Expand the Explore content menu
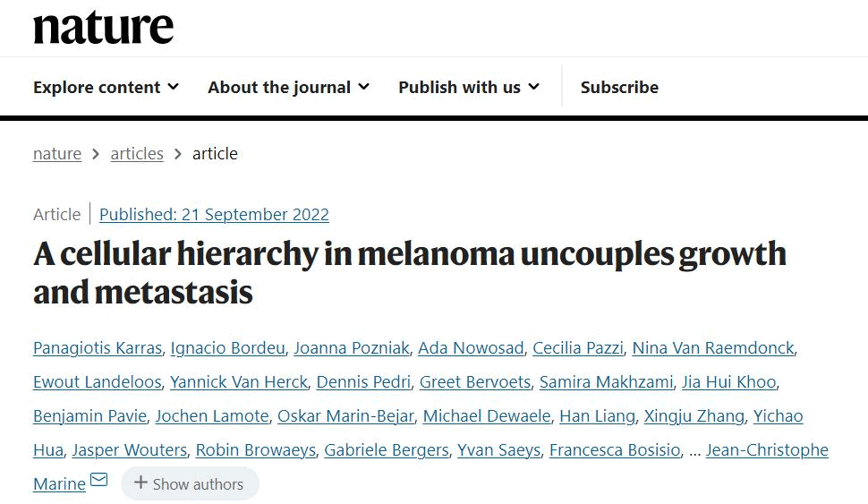The width and height of the screenshot is (868, 504). (x=106, y=87)
